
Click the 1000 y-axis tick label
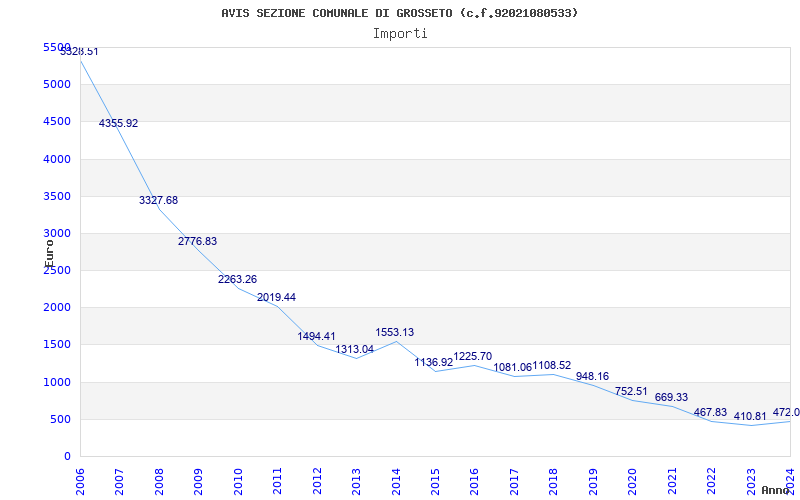[57, 382]
